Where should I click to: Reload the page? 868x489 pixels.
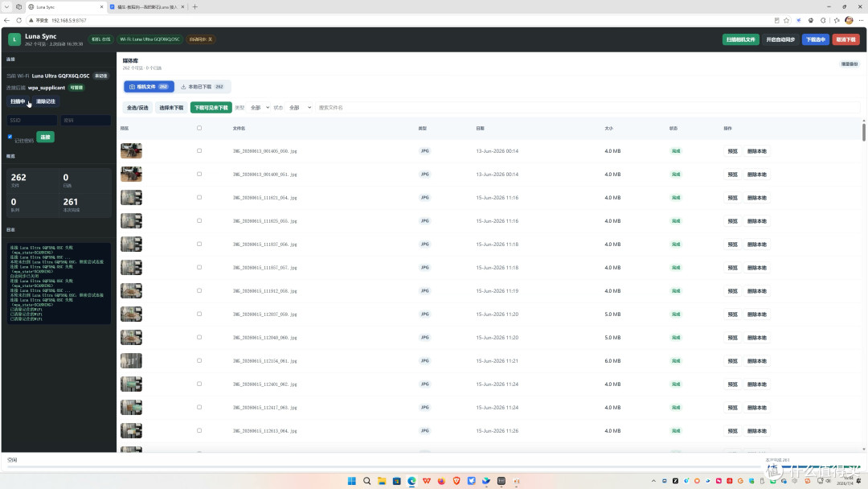click(18, 20)
